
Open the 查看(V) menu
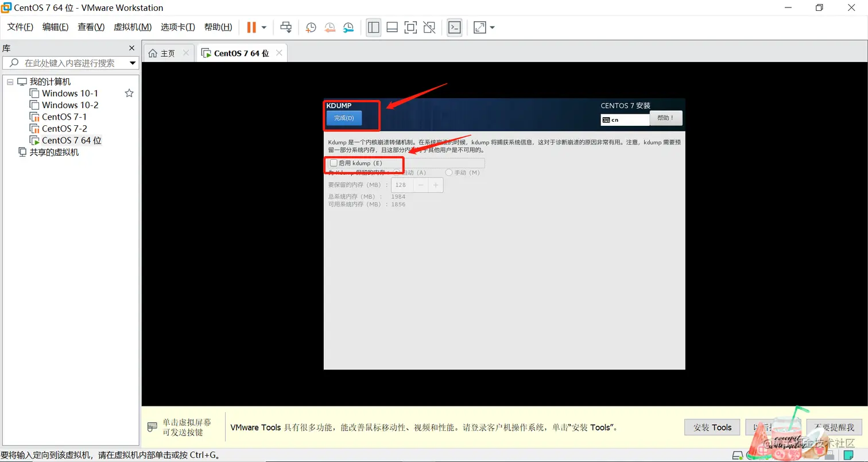tap(91, 27)
